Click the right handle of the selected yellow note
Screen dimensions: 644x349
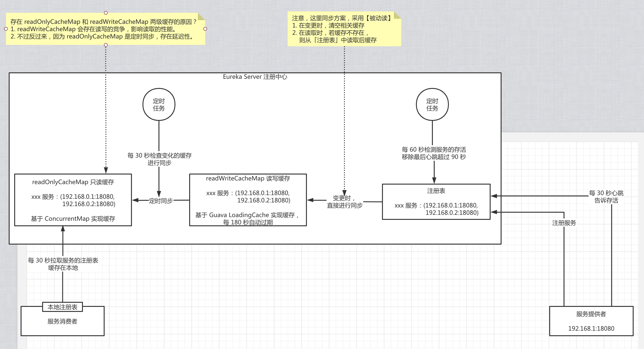[x=205, y=29]
